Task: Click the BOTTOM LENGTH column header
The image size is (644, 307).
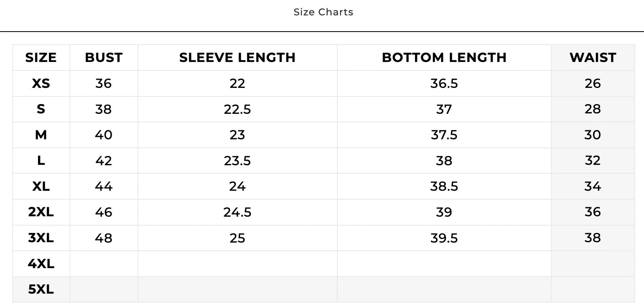Action: coord(444,58)
